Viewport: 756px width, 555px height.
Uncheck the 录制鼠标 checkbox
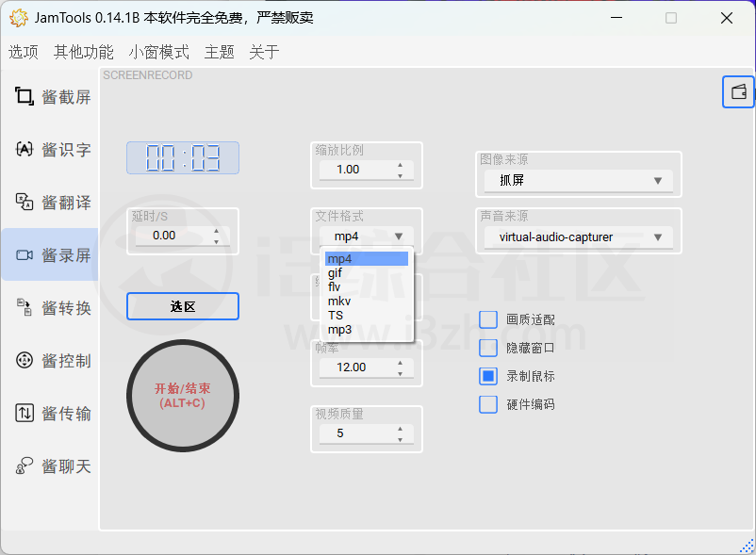pyautogui.click(x=488, y=376)
